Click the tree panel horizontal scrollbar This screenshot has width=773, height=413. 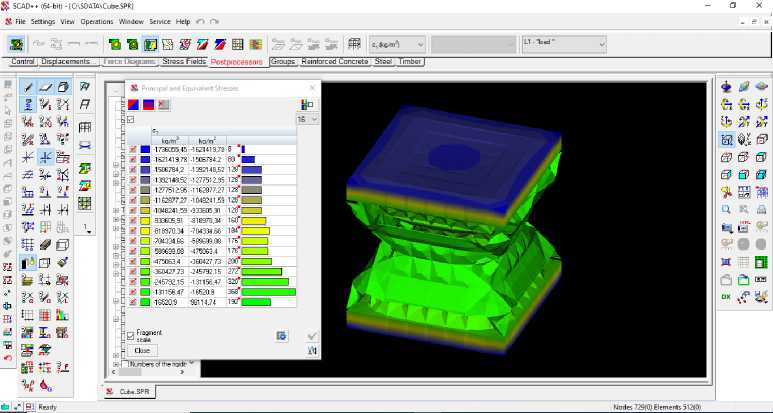[130, 373]
